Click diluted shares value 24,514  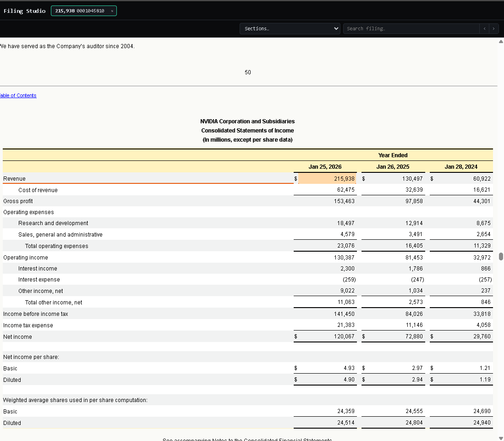tap(345, 423)
